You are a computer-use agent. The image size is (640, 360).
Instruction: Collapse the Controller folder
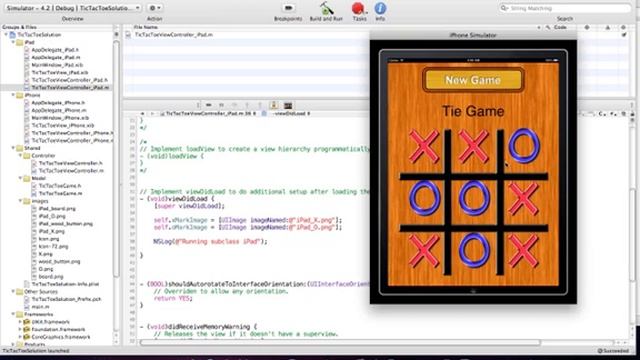click(20, 156)
